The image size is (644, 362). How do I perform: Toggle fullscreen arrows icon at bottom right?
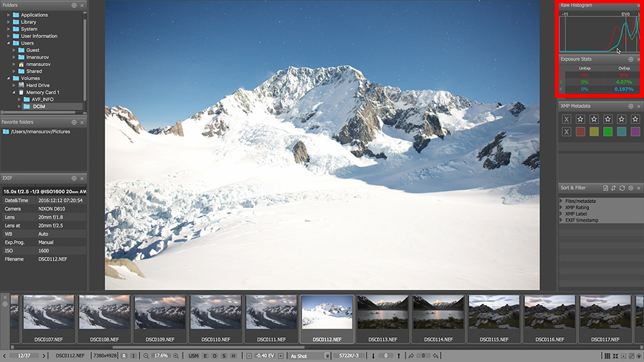coord(615,356)
